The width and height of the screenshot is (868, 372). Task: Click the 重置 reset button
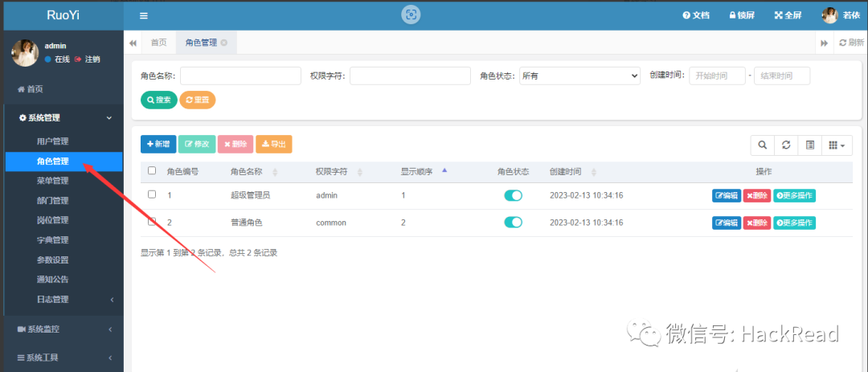coord(198,100)
